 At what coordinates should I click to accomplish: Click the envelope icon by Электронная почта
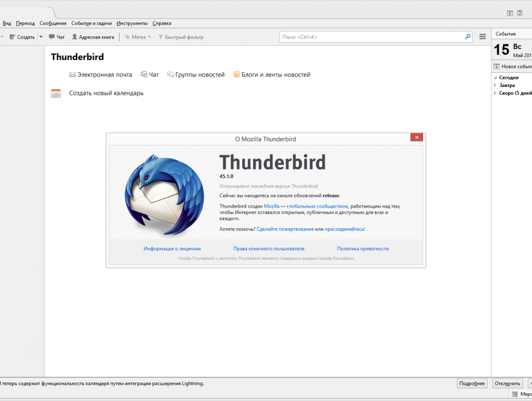coord(72,75)
